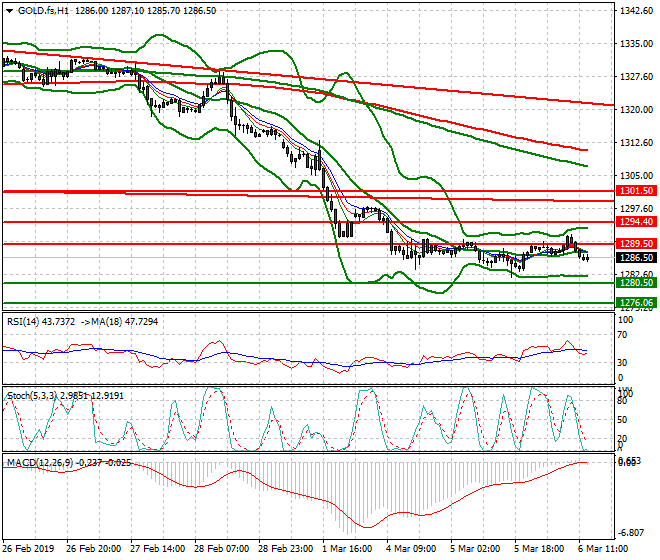The image size is (660, 560).
Task: Select the 5 Mar 02:00 time label
Action: tap(475, 549)
